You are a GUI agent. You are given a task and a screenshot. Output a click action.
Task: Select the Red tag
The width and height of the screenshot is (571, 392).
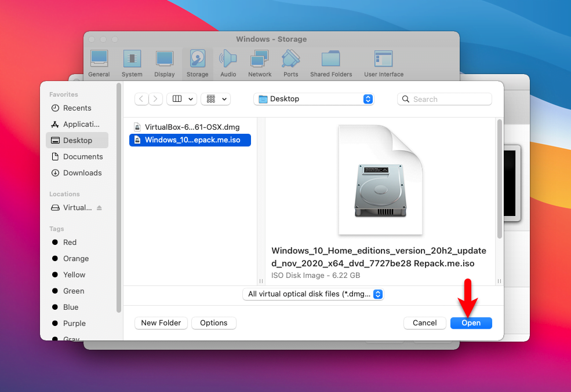[x=77, y=242]
